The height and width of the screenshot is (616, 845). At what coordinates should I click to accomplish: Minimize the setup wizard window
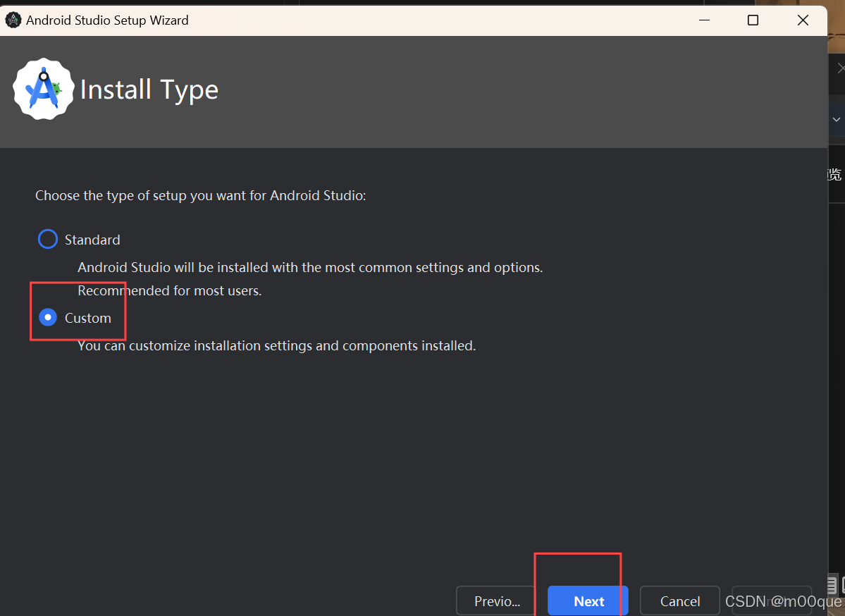(703, 20)
